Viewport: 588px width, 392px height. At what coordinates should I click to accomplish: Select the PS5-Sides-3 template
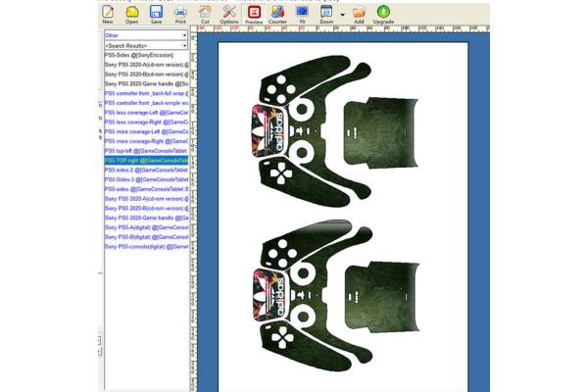point(146,179)
